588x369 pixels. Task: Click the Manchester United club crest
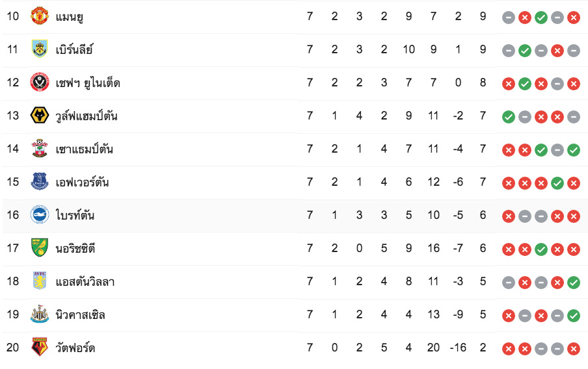click(40, 16)
